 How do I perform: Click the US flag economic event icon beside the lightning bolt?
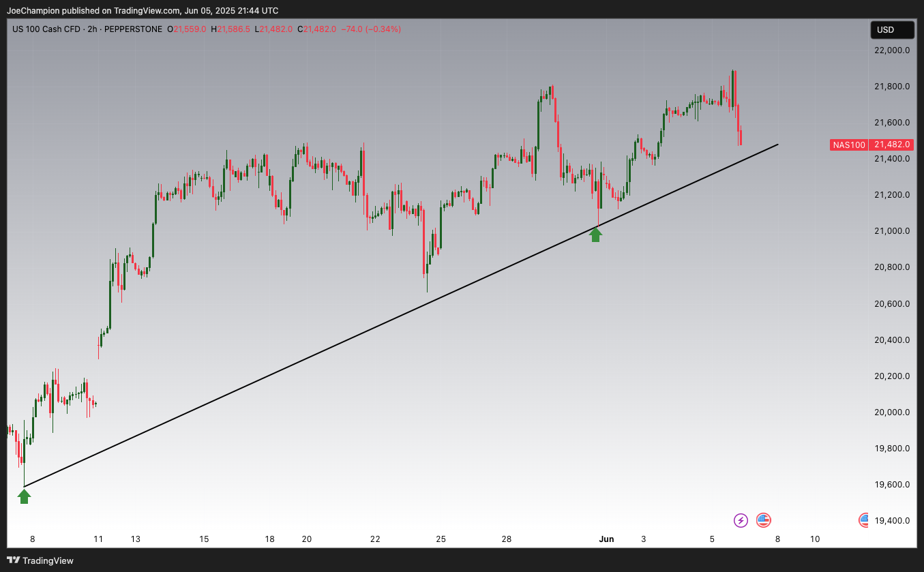click(x=763, y=520)
